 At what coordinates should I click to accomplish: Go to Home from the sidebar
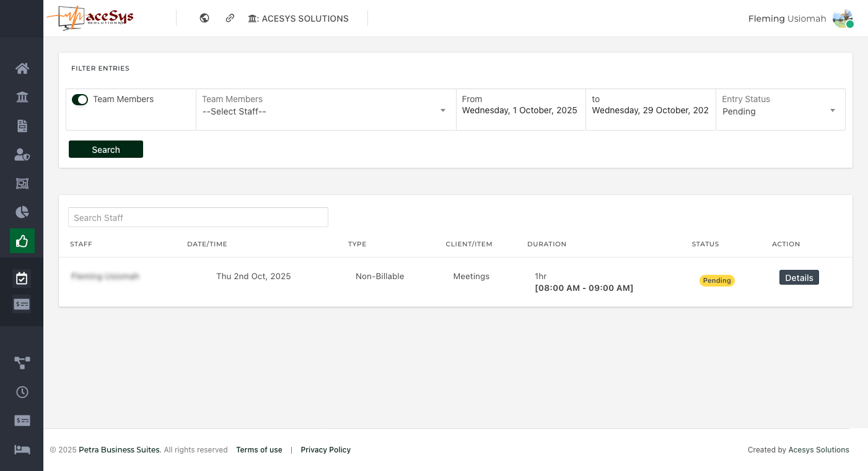click(22, 69)
